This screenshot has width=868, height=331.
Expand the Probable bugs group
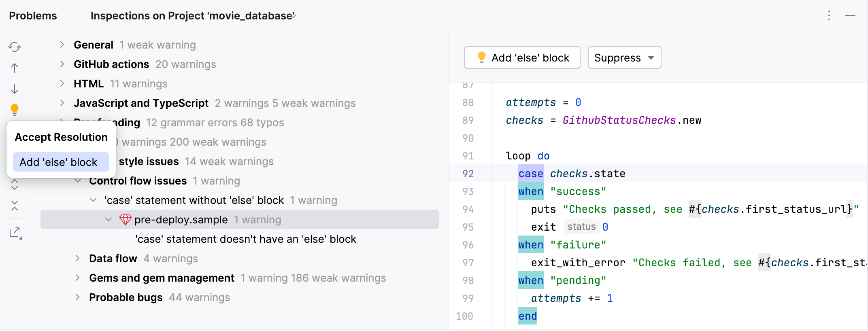pos(77,297)
